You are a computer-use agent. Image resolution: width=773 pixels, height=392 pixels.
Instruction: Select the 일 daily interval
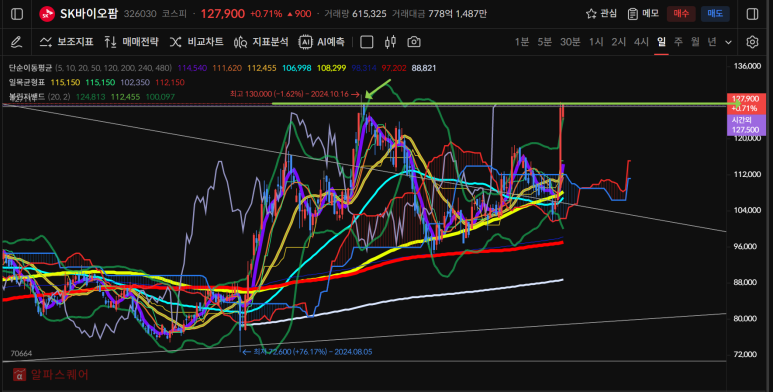pos(662,42)
